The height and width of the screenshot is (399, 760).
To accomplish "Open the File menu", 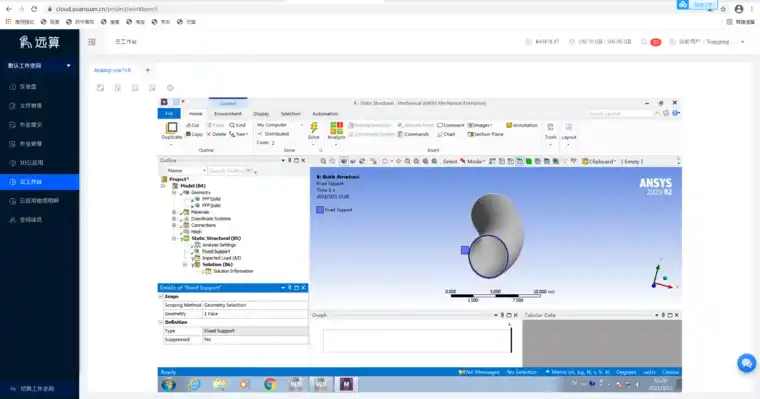I will (169, 113).
